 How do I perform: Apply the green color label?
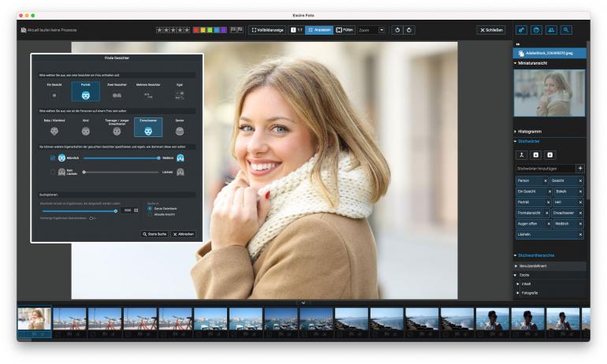click(x=210, y=30)
